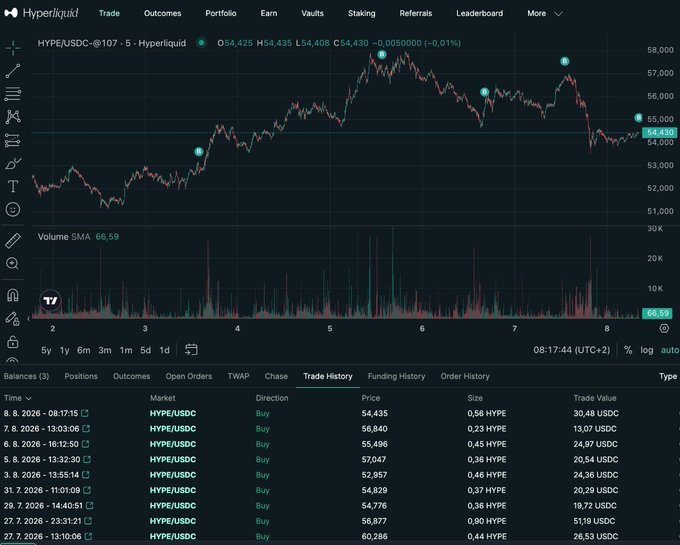
Task: Click the Volume SMA indicator label
Action: [x=64, y=237]
